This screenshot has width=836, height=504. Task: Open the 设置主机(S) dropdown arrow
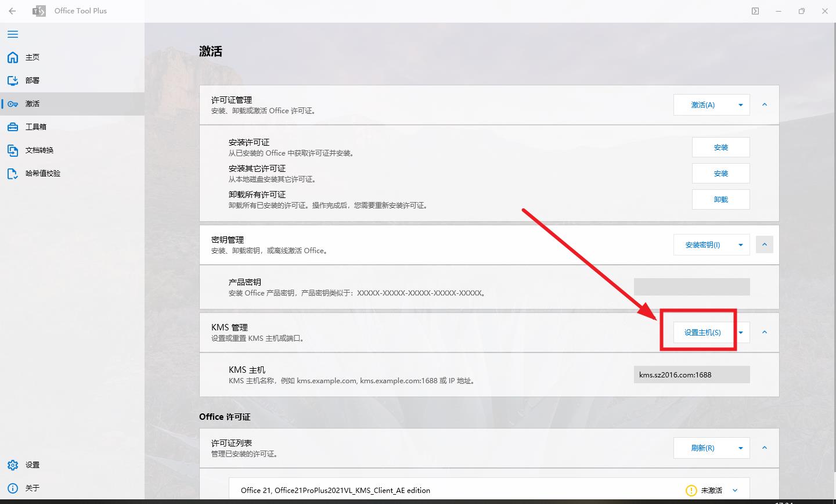click(x=741, y=332)
